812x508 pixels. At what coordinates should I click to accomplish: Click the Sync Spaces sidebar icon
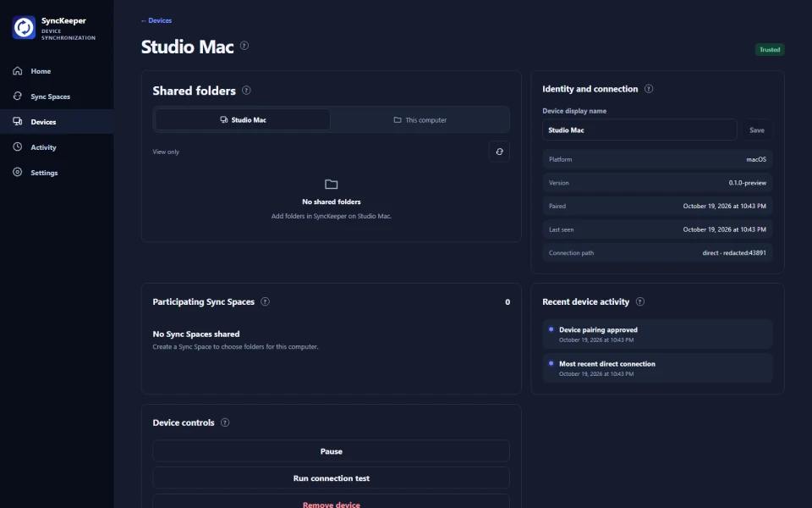click(x=18, y=96)
